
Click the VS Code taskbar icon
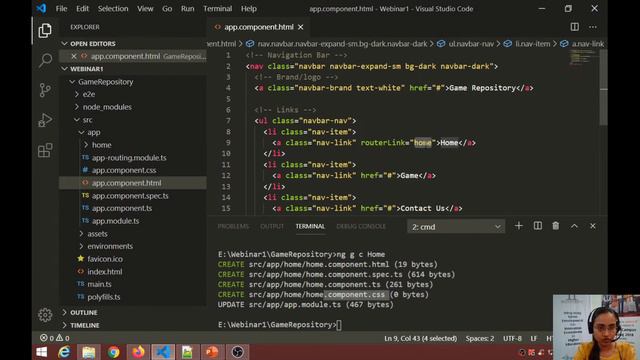[x=163, y=352]
